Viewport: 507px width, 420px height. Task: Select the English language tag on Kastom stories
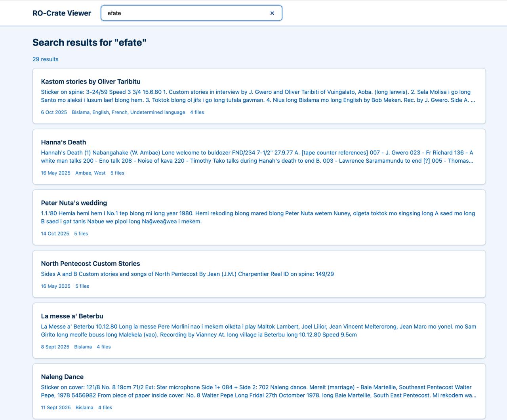pyautogui.click(x=101, y=112)
